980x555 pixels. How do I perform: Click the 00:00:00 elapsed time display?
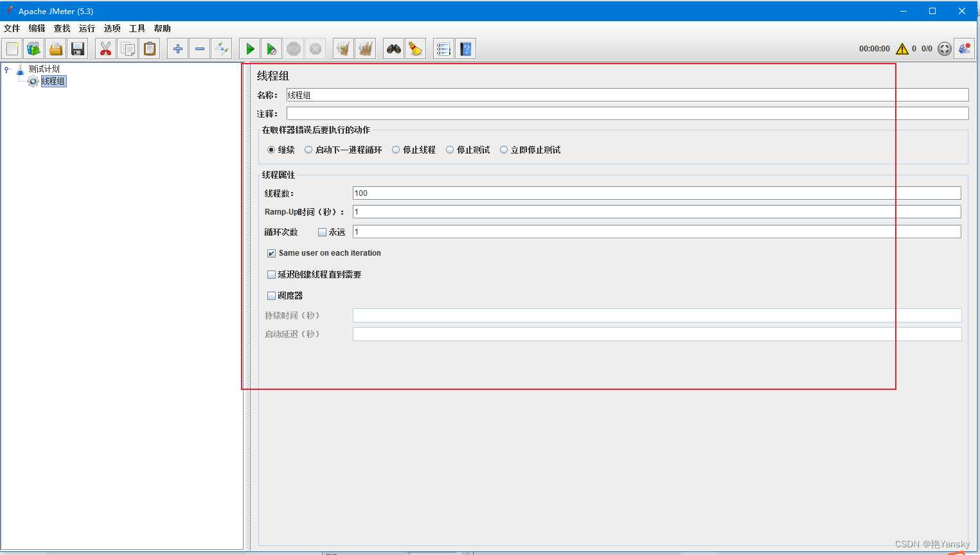tap(875, 49)
